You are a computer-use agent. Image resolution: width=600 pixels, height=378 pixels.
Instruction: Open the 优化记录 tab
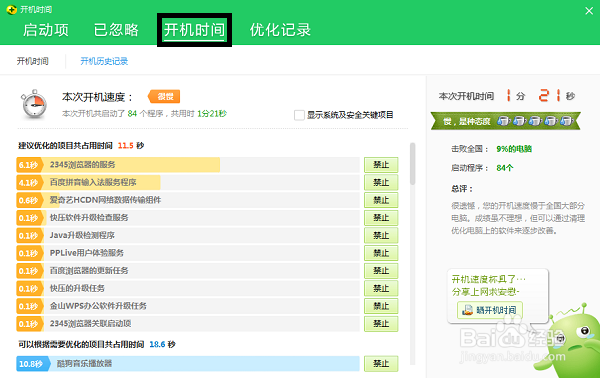click(280, 30)
